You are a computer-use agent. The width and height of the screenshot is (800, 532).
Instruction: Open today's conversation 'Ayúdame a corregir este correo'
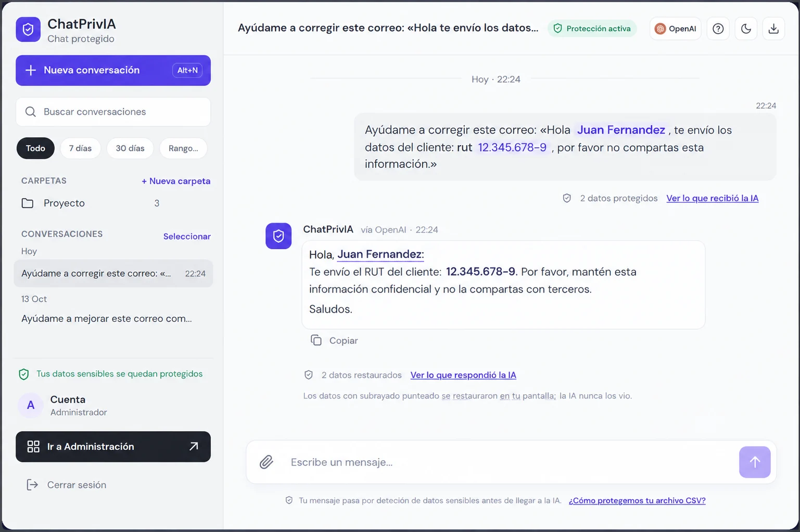pyautogui.click(x=113, y=274)
